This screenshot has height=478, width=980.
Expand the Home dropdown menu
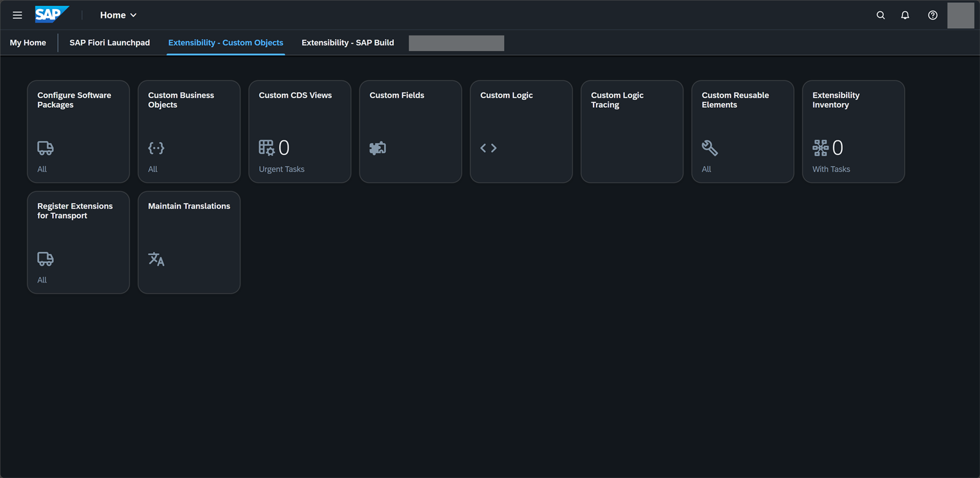[118, 15]
